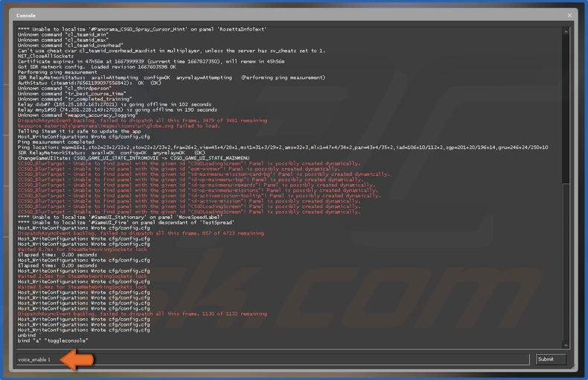Click the scrollbar down arrow
This screenshot has height=380, width=588.
pos(566,345)
